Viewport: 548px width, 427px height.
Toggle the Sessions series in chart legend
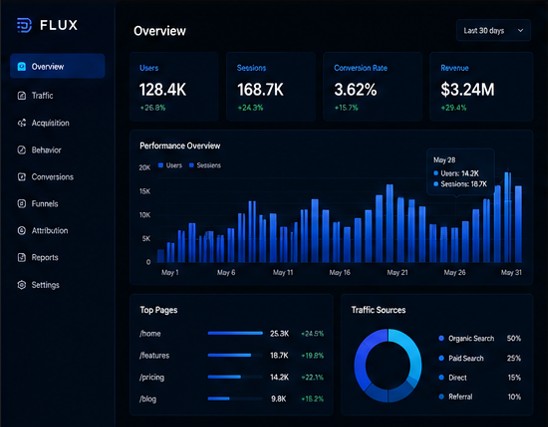tap(205, 165)
